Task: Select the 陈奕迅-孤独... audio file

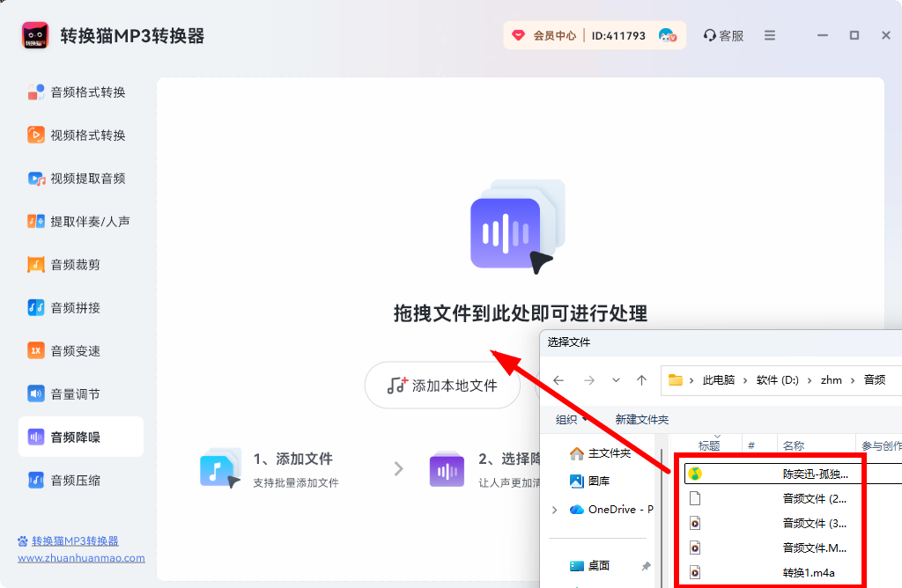Action: pyautogui.click(x=815, y=474)
